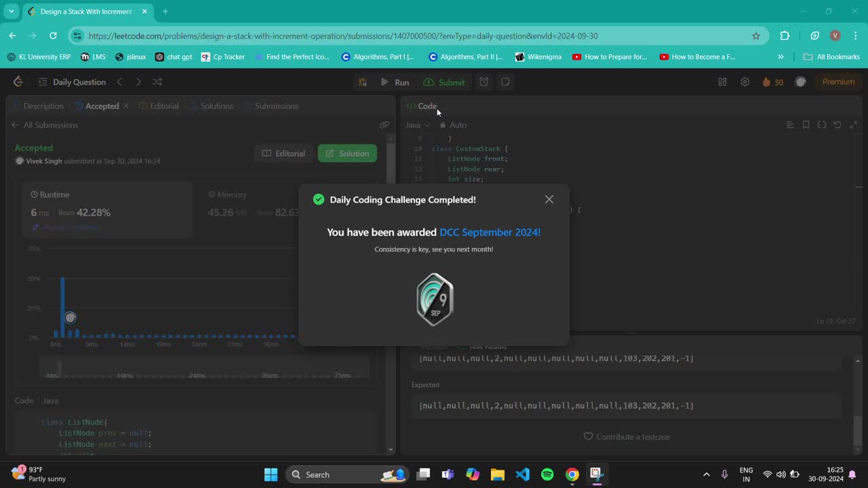
Task: Close the Daily Coding Challenge dialog
Action: pos(549,199)
